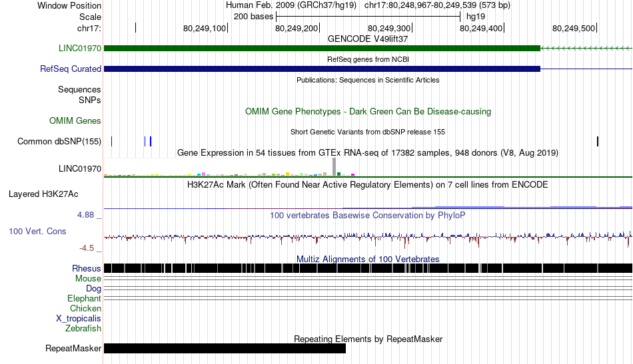The width and height of the screenshot is (633, 364).
Task: Click the -4.5 PhyloP lower scale value
Action: (87, 248)
